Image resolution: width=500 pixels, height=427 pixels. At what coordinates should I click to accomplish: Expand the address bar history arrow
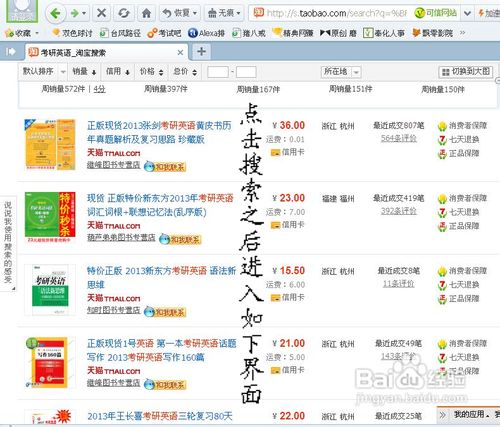click(467, 13)
